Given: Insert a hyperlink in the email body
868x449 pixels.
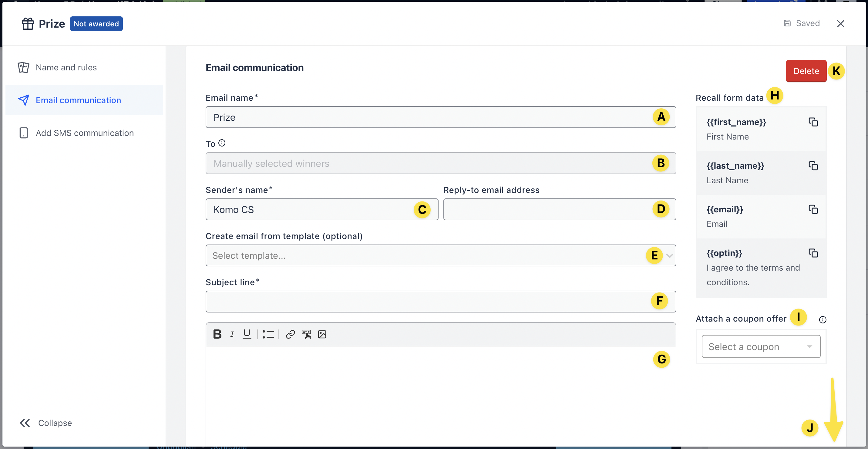Looking at the screenshot, I should click(291, 334).
